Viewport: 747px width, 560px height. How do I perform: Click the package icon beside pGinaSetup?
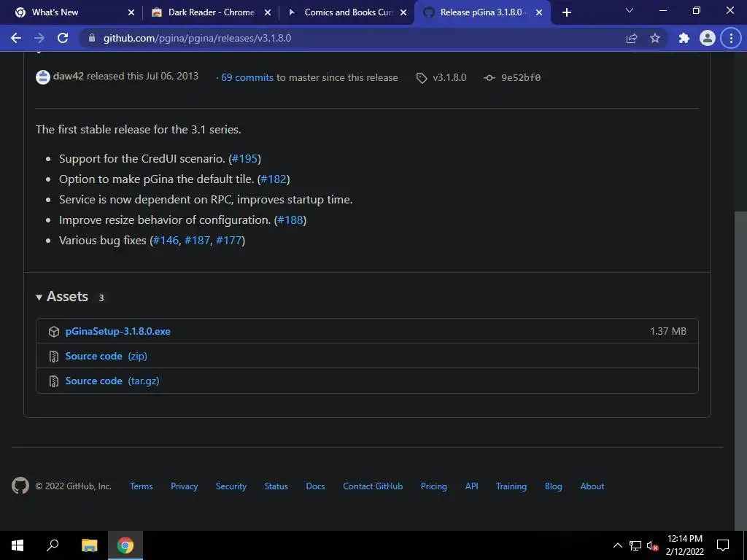click(54, 332)
